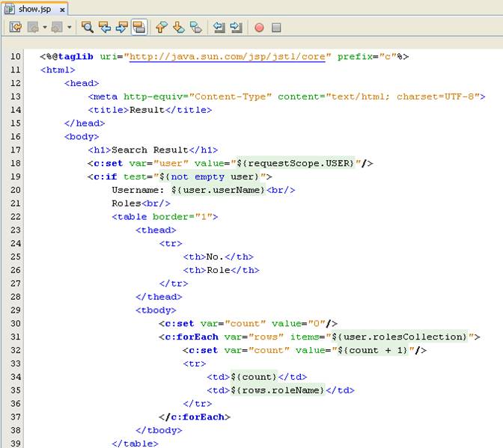Viewport: 503px width, 448px height.
Task: Click 'Roles' text on line 21
Action: tap(126, 203)
